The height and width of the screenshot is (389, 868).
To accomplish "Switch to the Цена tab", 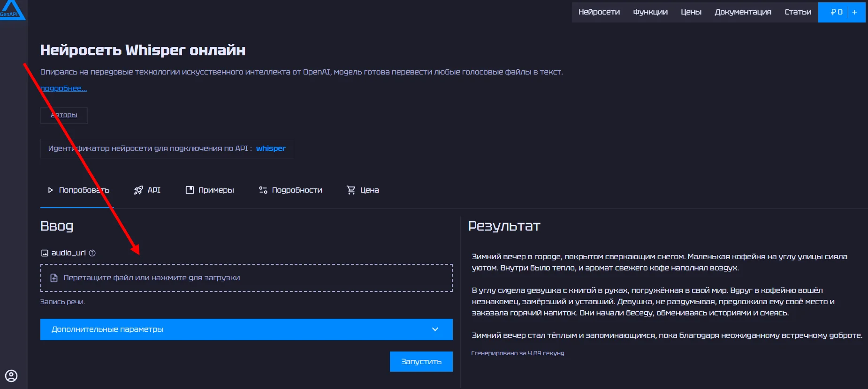I will [363, 190].
